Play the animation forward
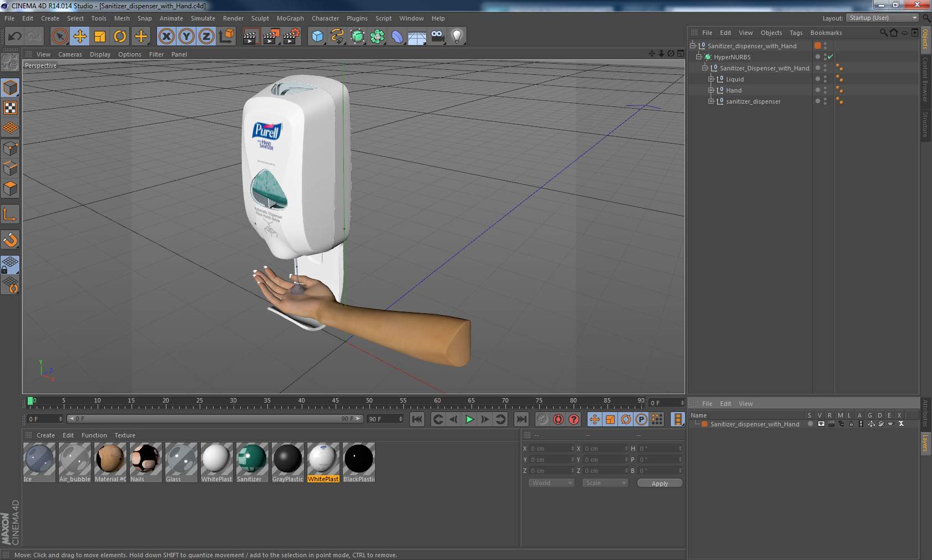 point(469,419)
